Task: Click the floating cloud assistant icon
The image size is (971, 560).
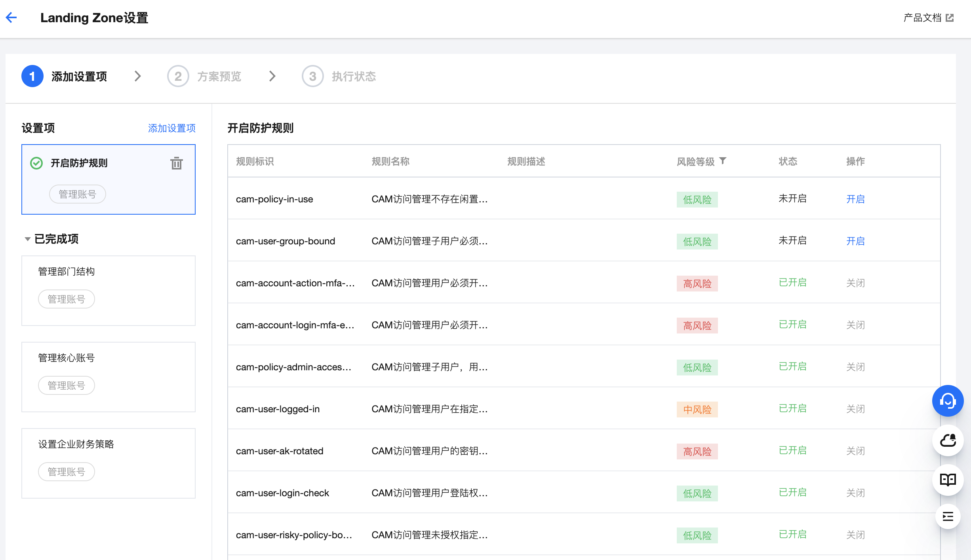Action: click(x=948, y=440)
